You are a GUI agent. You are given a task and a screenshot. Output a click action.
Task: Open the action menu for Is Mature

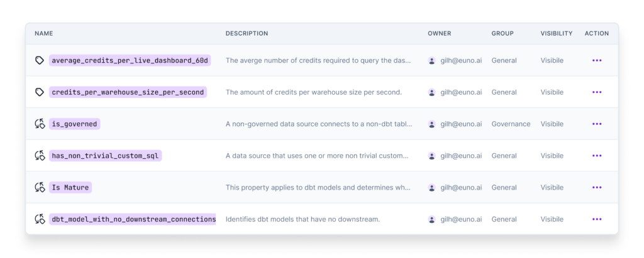pos(597,188)
